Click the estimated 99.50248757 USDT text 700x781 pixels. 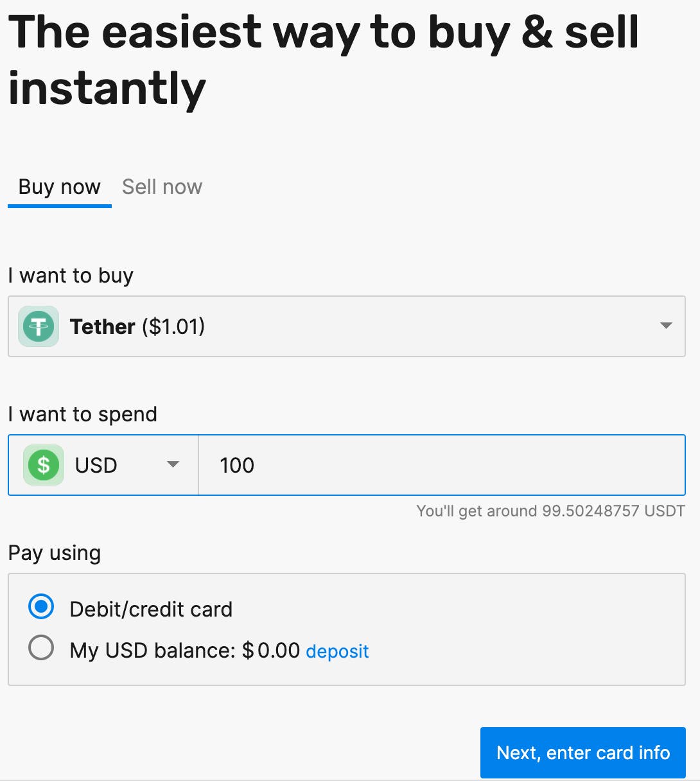[550, 511]
